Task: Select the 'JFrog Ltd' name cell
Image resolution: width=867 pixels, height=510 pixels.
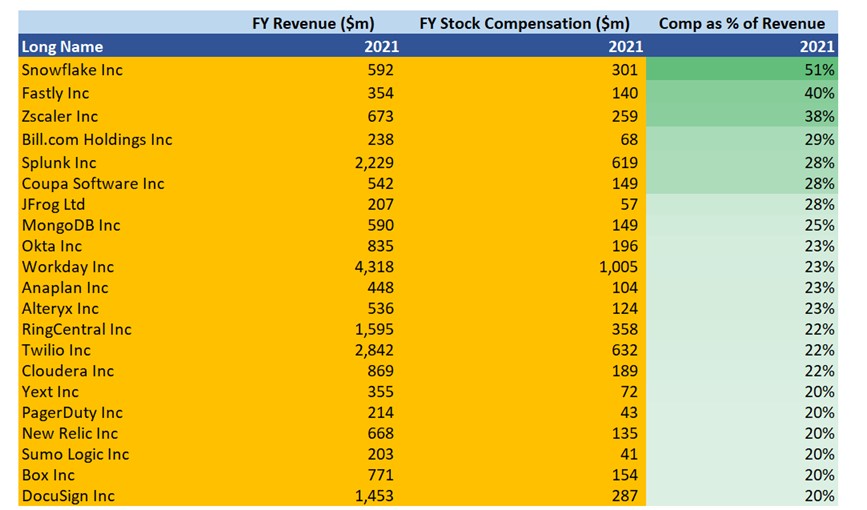Action: (x=53, y=205)
